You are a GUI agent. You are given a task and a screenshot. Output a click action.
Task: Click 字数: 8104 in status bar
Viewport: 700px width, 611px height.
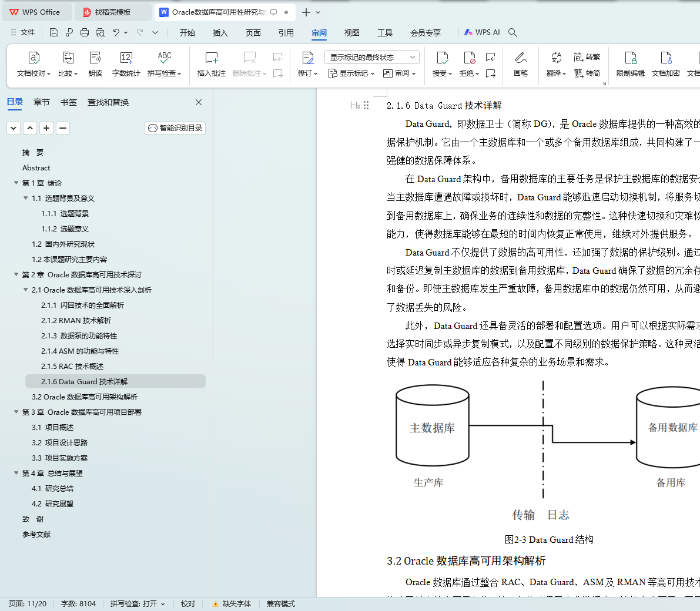[x=79, y=604]
